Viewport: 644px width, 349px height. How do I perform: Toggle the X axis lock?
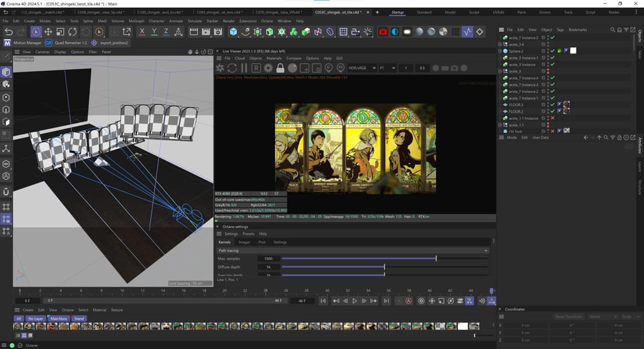click(142, 32)
